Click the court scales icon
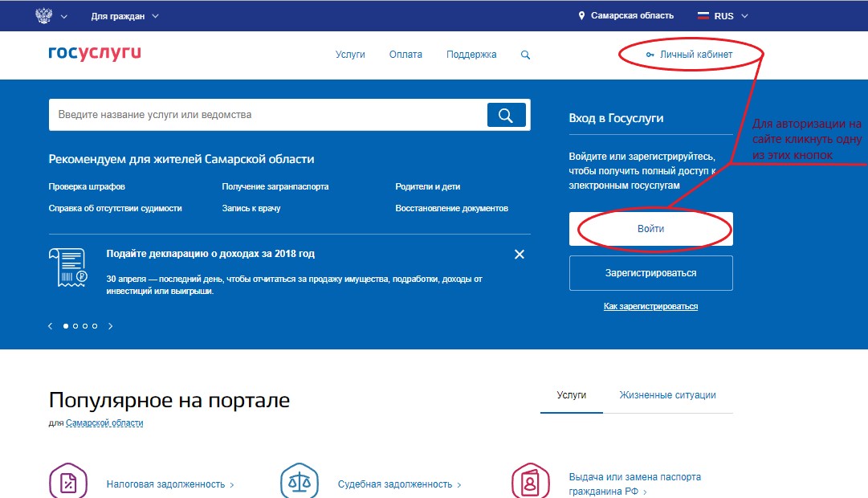Image resolution: width=868 pixels, height=498 pixels. (300, 482)
